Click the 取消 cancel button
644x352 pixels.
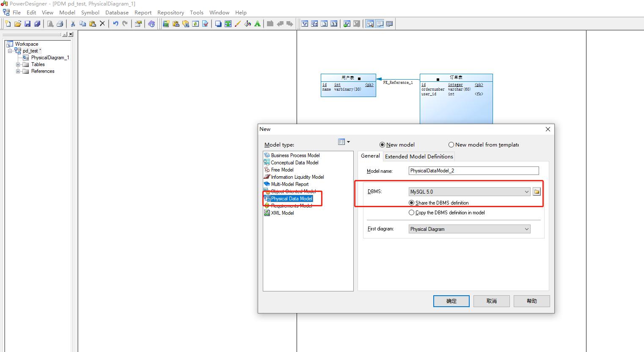coord(491,301)
